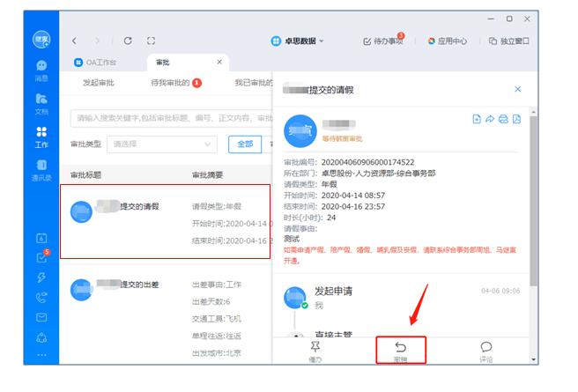Viewport: 578px width, 392px height.
Task: Click avatar of the 出差 list row
Action: coord(81,290)
